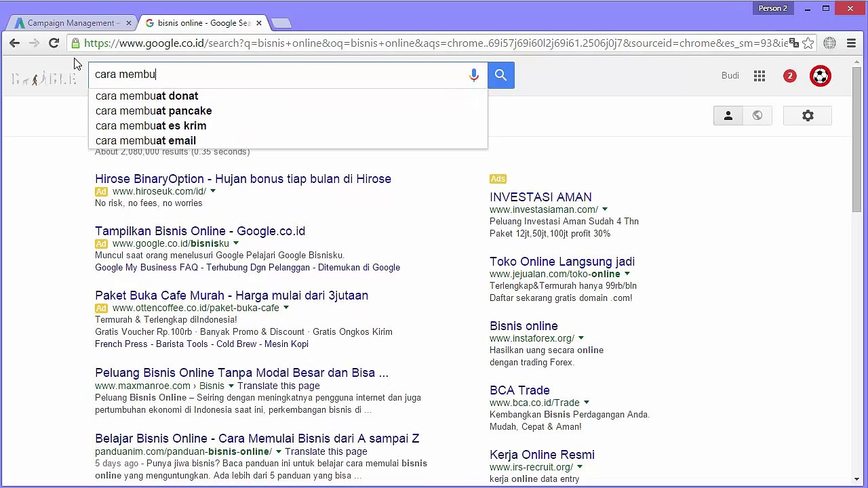Click the translate page icon in address bar
Viewport: 868px width, 488px height.
click(x=794, y=43)
